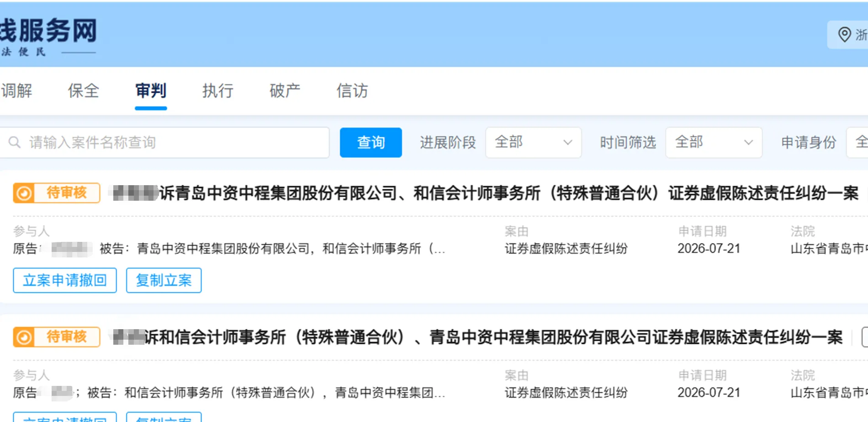Click second case's court 山东省青岛市

coord(829,393)
